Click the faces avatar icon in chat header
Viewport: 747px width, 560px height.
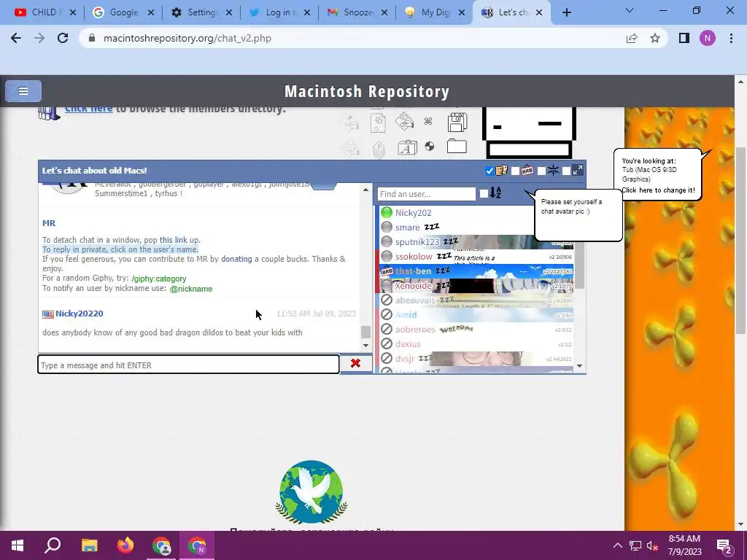click(501, 170)
